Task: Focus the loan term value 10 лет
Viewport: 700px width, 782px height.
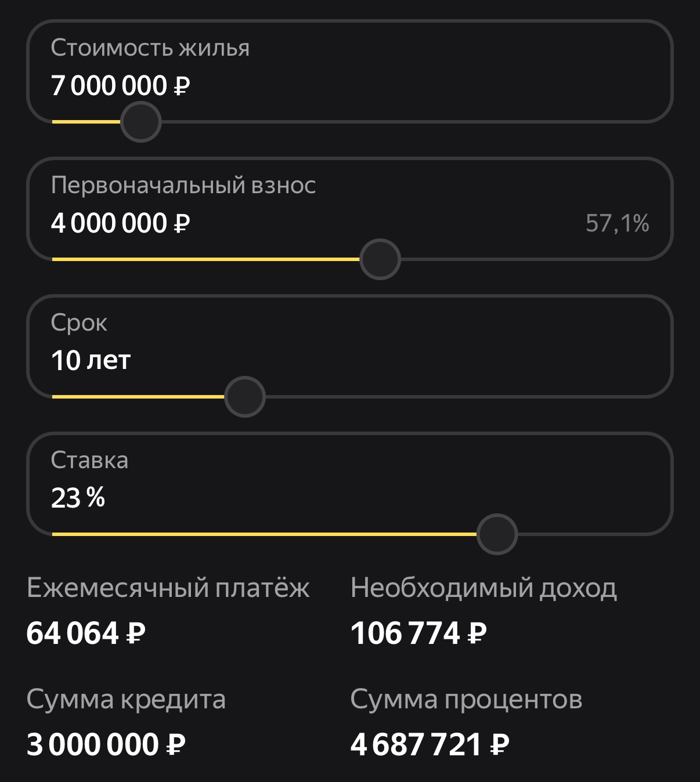Action: [x=91, y=360]
